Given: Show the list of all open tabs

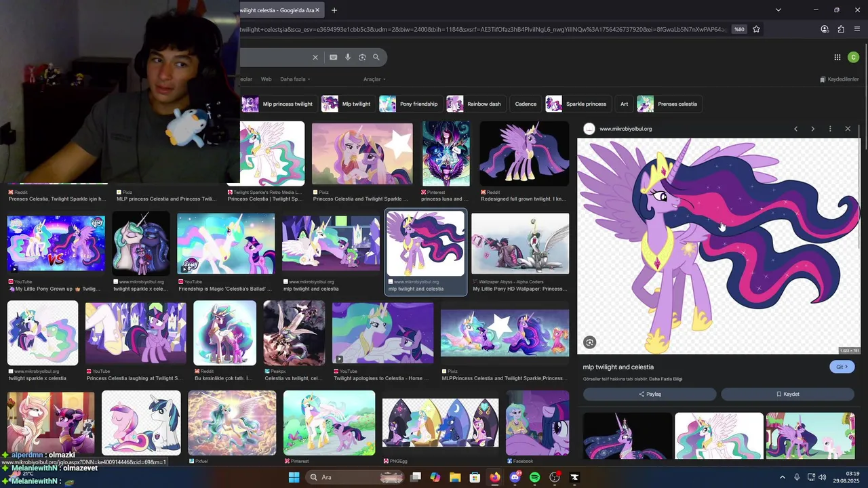Looking at the screenshot, I should (x=778, y=10).
